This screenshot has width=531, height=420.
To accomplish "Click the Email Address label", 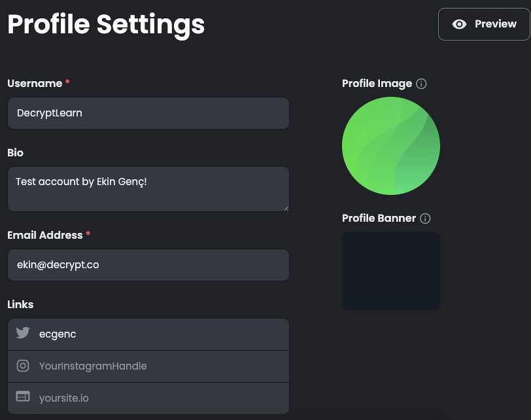I will coord(45,235).
